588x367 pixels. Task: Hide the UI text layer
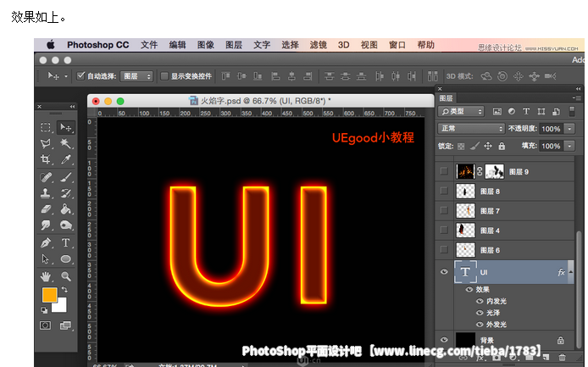click(x=444, y=272)
